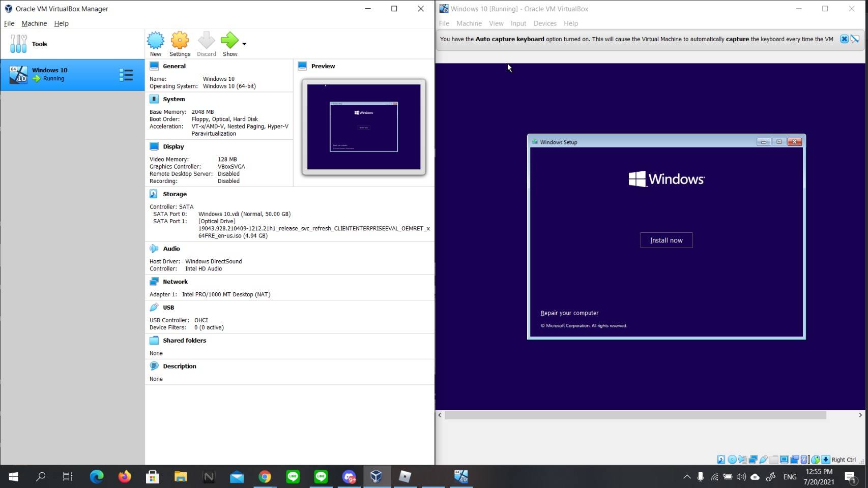The image size is (868, 488).
Task: Minimize the Windows Setup dialog
Action: (764, 142)
